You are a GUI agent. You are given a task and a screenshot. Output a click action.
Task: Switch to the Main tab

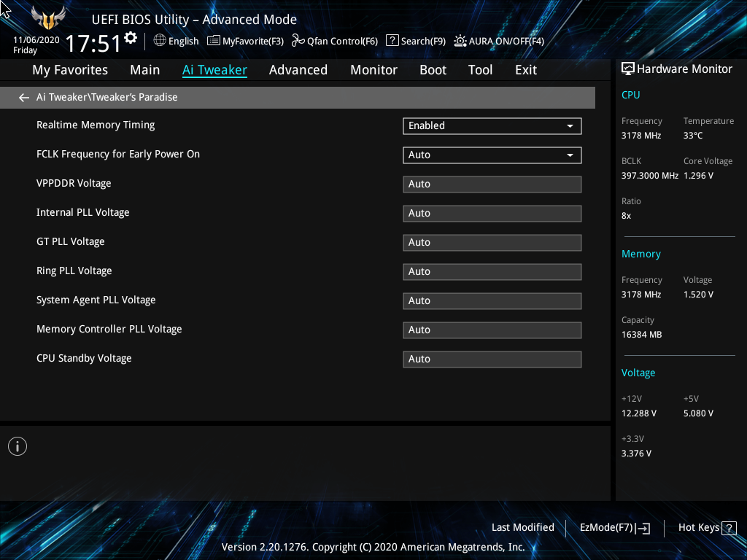(145, 70)
